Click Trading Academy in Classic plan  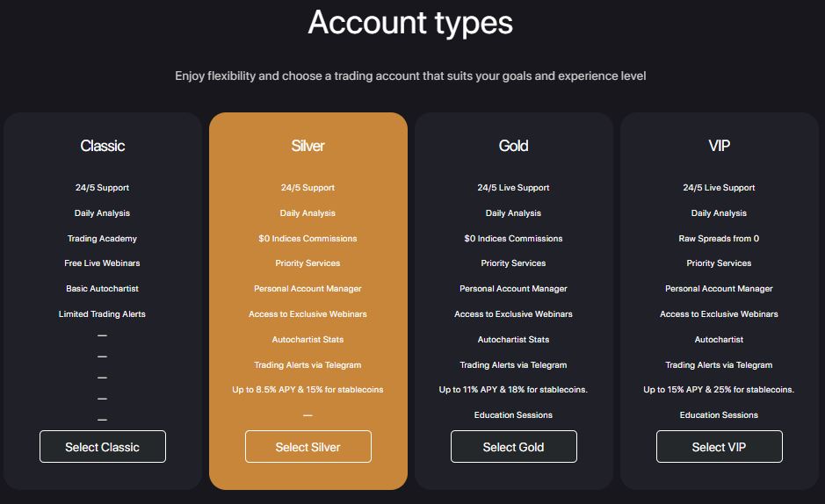102,239
